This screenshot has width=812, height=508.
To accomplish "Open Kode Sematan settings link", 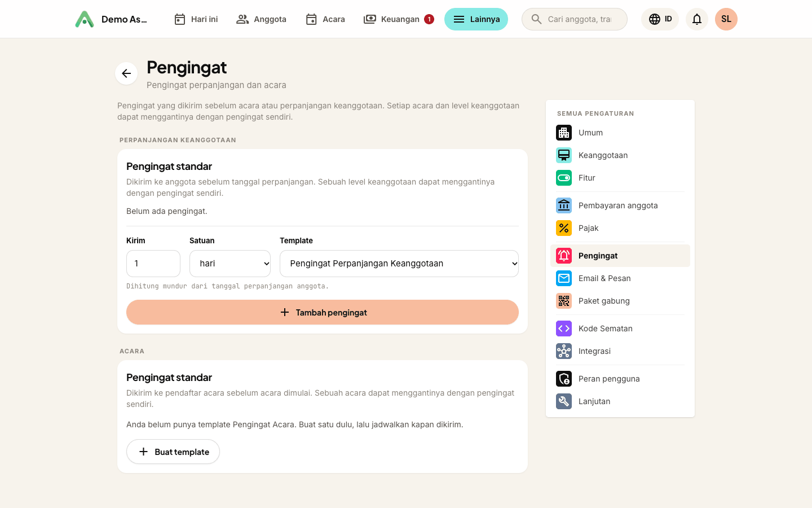I will click(620, 329).
